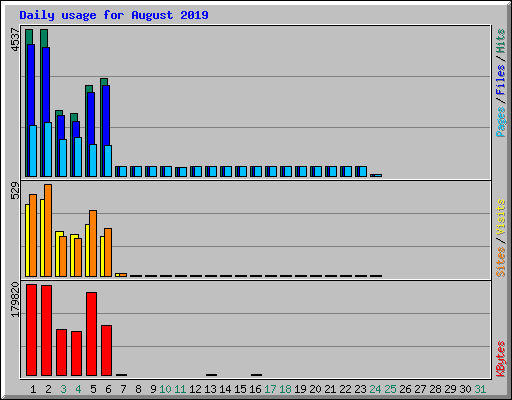Select day 22 on the x-axis

pos(345,389)
